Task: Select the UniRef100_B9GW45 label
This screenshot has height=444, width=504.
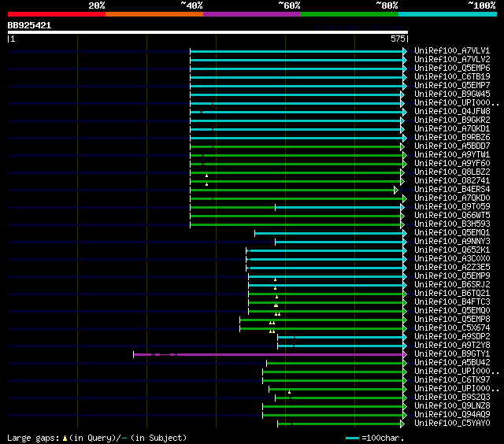Action: pyautogui.click(x=452, y=94)
